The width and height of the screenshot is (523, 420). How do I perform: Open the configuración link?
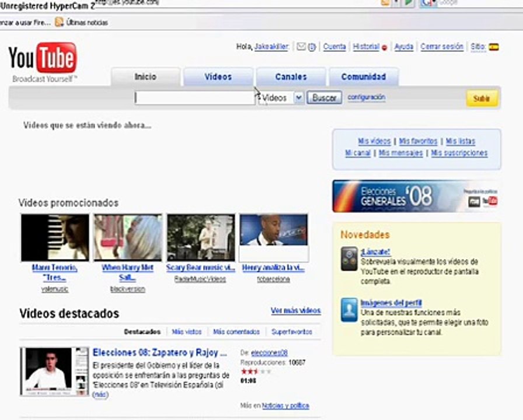[366, 97]
